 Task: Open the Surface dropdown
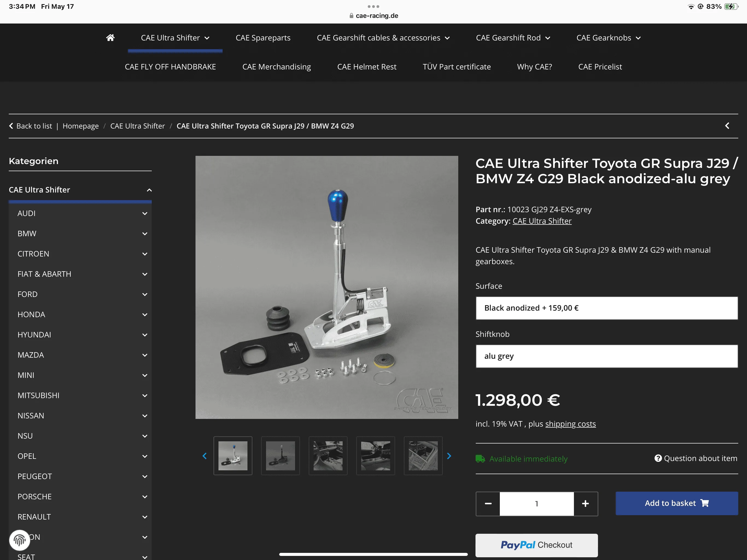pos(606,308)
